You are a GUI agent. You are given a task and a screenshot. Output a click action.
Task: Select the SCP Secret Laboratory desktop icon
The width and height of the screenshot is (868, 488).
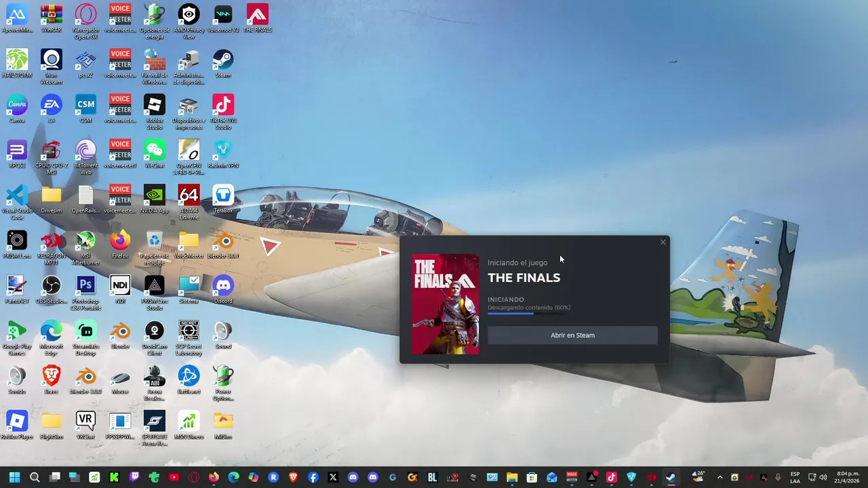tap(189, 338)
